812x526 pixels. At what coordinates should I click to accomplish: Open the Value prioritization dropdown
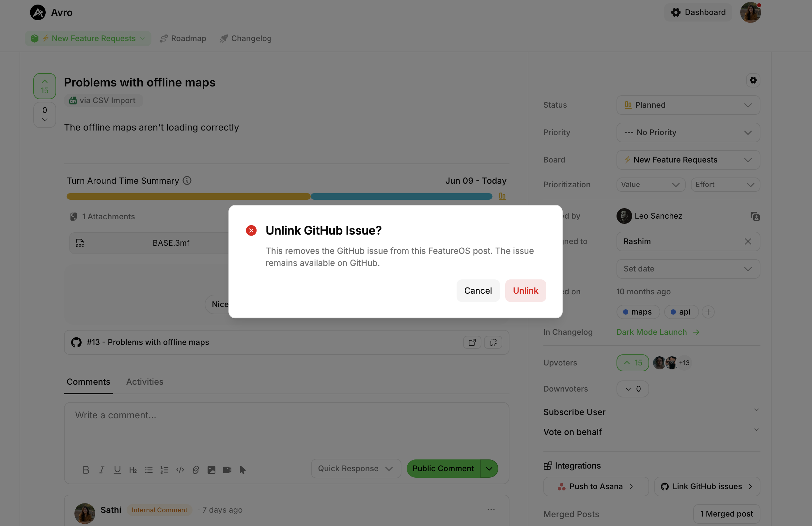(x=651, y=185)
